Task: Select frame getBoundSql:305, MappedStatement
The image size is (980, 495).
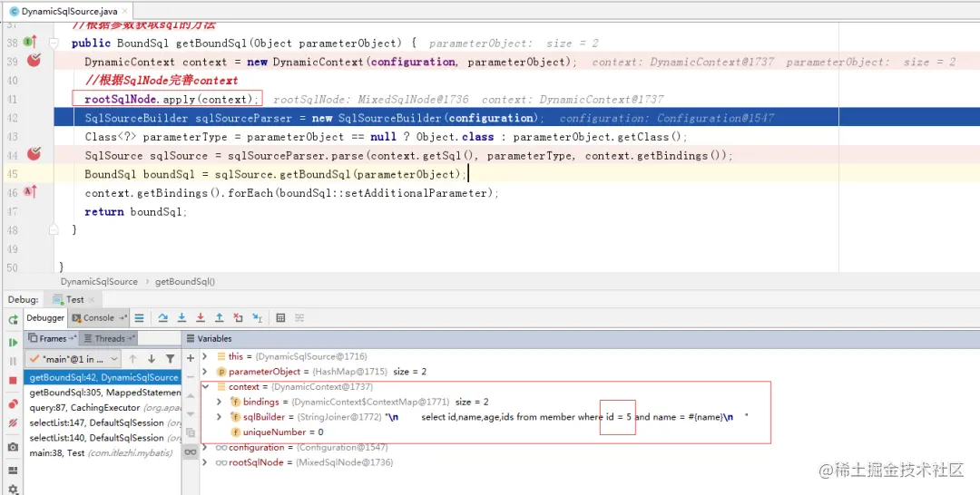Action: point(103,393)
